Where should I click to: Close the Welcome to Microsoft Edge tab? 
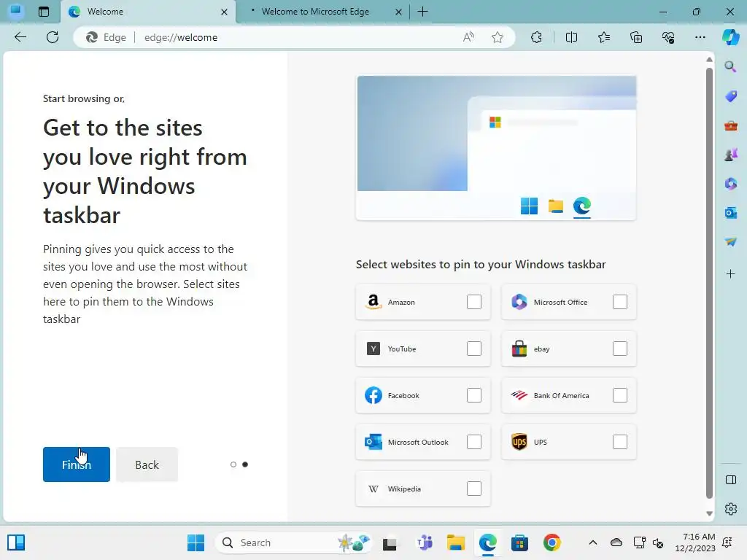[x=399, y=12]
